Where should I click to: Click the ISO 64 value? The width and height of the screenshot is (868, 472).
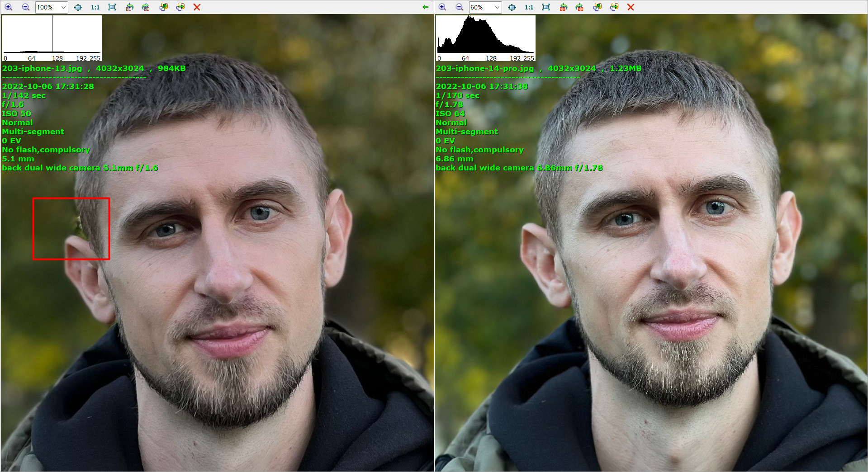(x=451, y=113)
